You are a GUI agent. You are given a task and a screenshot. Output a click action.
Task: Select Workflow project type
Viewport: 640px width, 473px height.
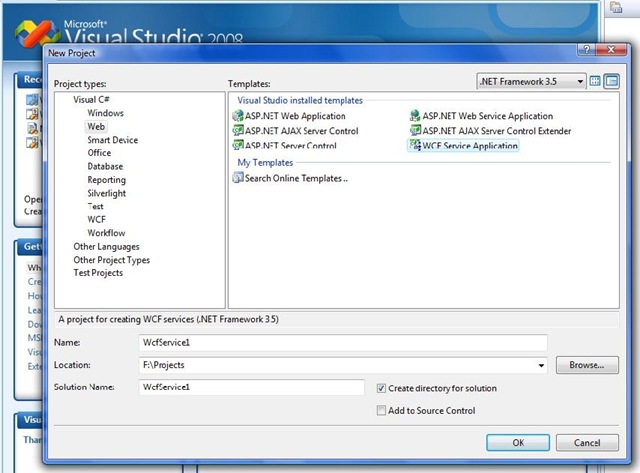coord(106,233)
